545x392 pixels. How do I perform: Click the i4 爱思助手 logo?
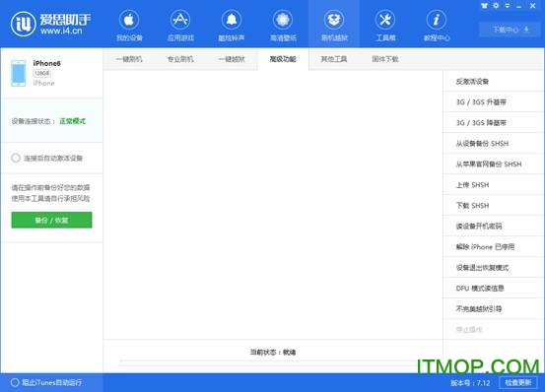(x=50, y=24)
